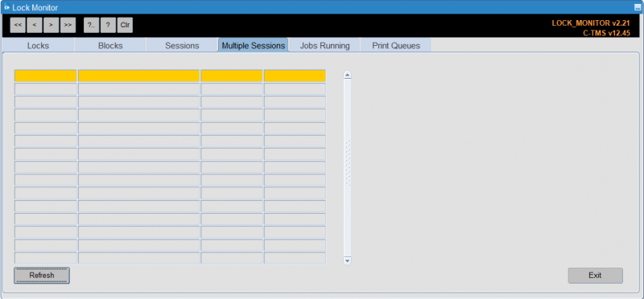Go to first record with << button
Screen dimensions: 644x299
[18, 25]
